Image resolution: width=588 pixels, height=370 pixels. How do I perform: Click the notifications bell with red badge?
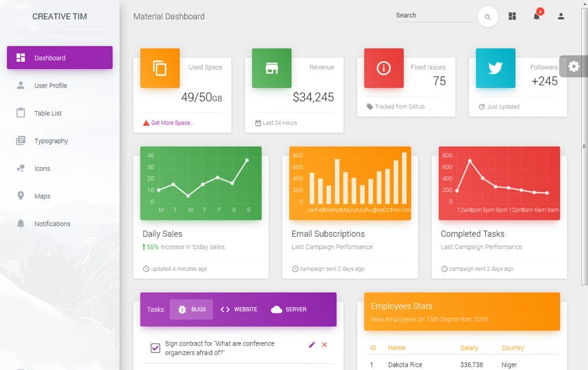[536, 17]
